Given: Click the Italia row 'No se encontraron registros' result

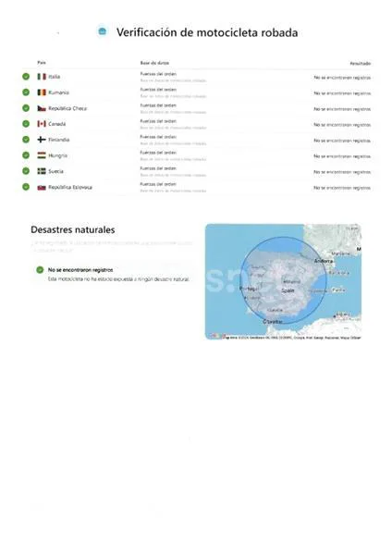Looking at the screenshot, I should pos(342,78).
